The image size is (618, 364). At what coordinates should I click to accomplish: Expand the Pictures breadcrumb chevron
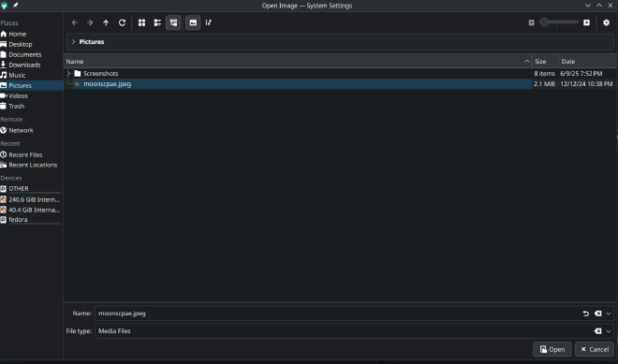point(73,42)
